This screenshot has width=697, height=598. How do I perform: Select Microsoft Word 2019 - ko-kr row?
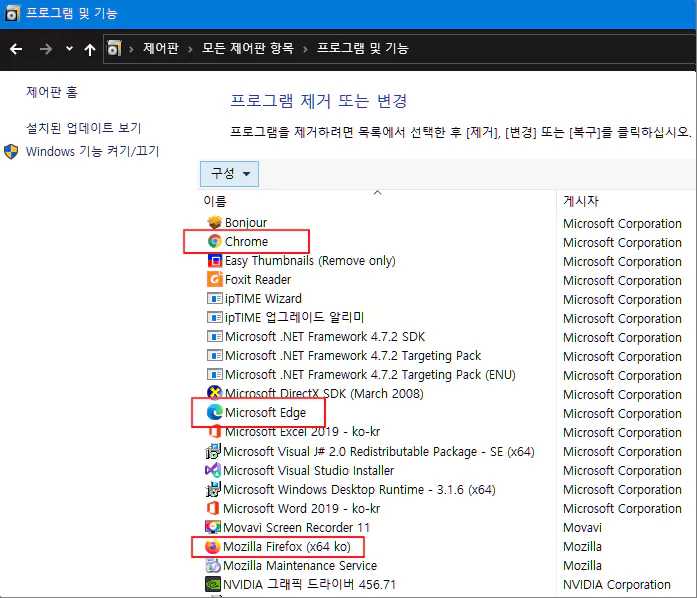coord(301,508)
